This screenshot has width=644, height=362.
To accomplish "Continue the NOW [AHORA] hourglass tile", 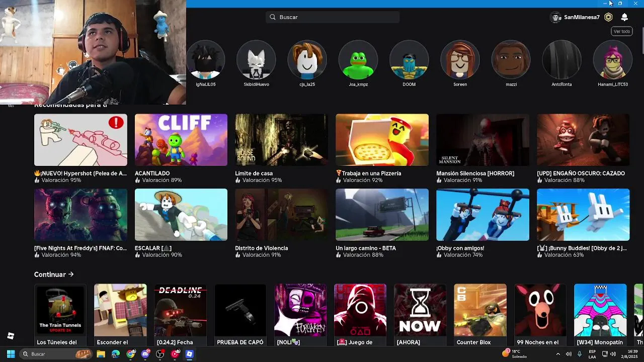I will click(x=420, y=310).
